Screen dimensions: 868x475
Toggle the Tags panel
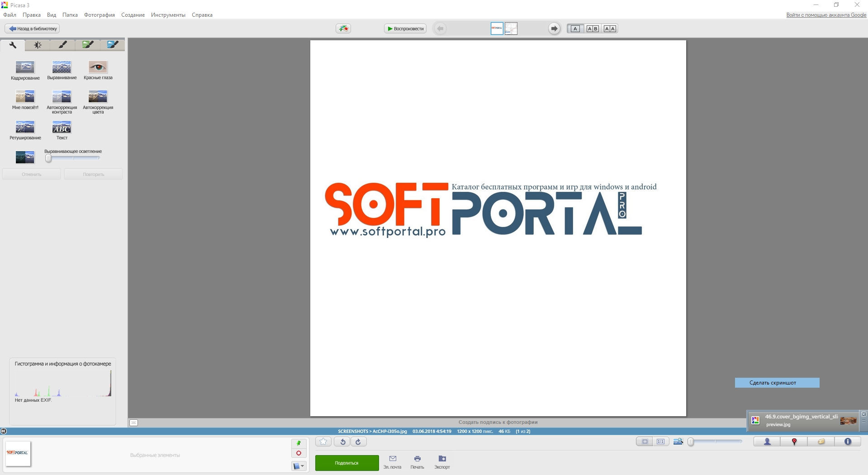(x=821, y=442)
